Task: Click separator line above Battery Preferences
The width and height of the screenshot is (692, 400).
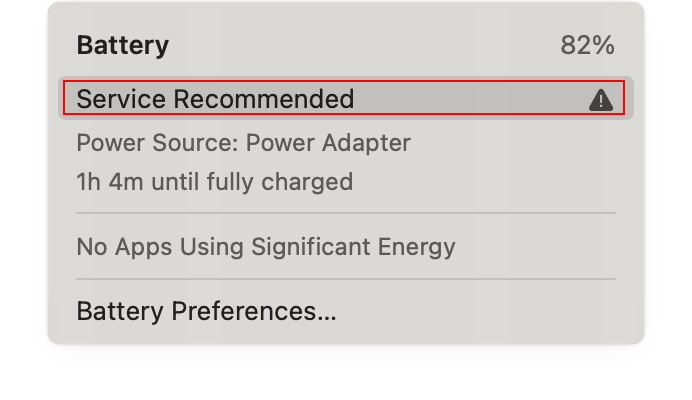Action: click(x=345, y=279)
